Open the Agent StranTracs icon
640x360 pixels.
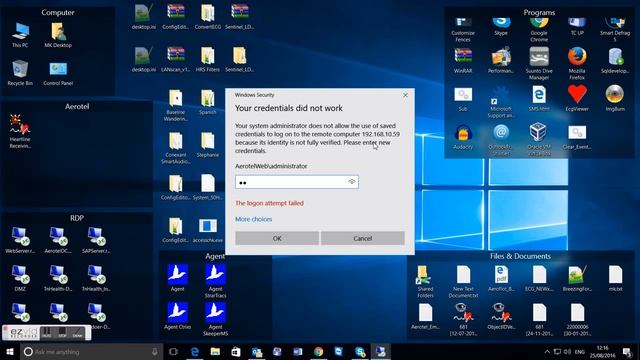point(216,281)
